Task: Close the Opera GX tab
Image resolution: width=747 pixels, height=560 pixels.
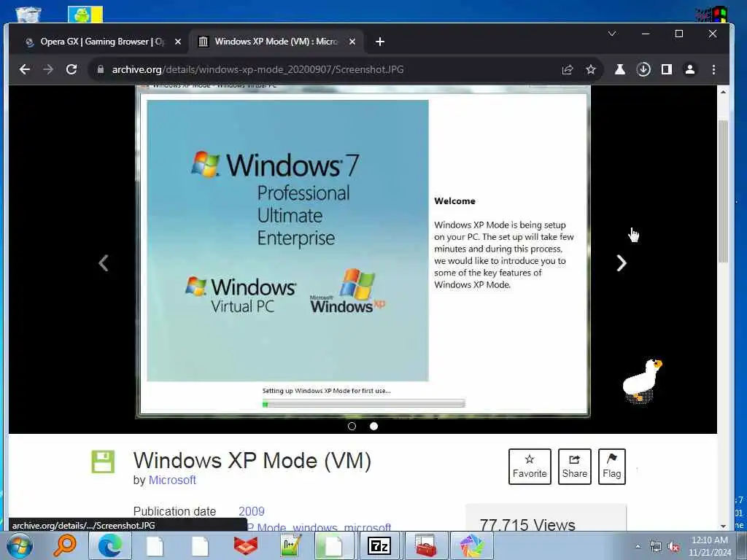Action: coord(178,42)
